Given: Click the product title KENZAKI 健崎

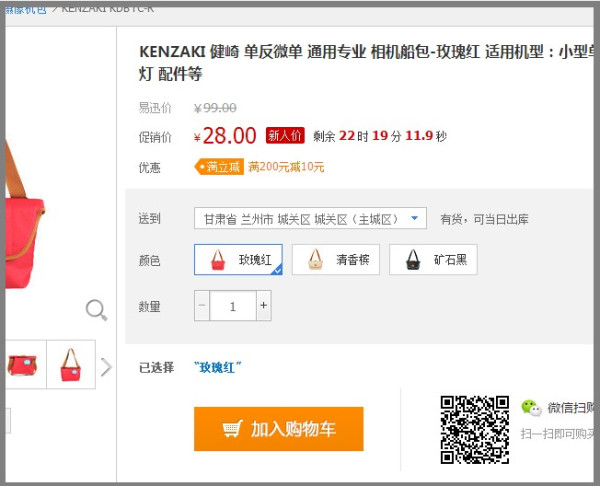Looking at the screenshot, I should [367, 63].
